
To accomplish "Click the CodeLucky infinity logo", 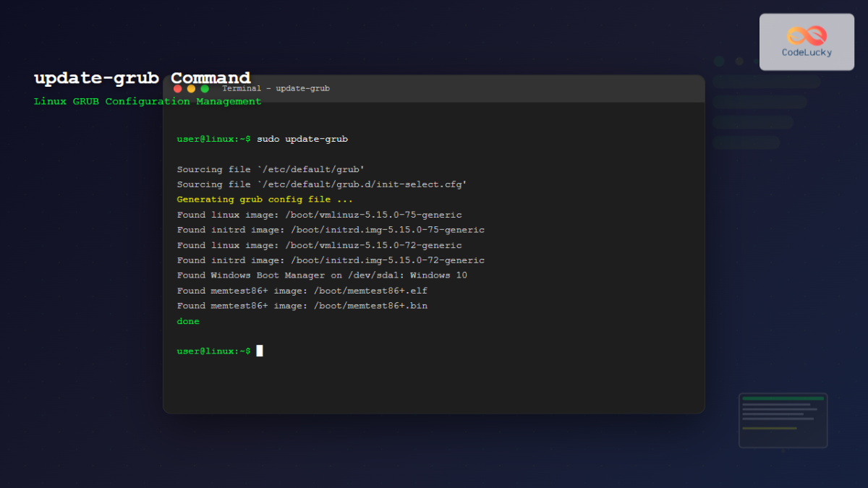I will [805, 34].
